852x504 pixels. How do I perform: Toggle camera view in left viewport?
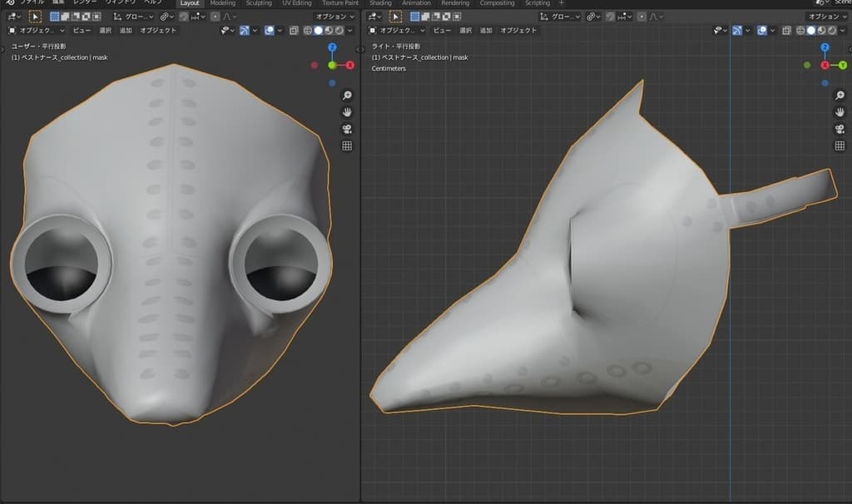pos(347,129)
